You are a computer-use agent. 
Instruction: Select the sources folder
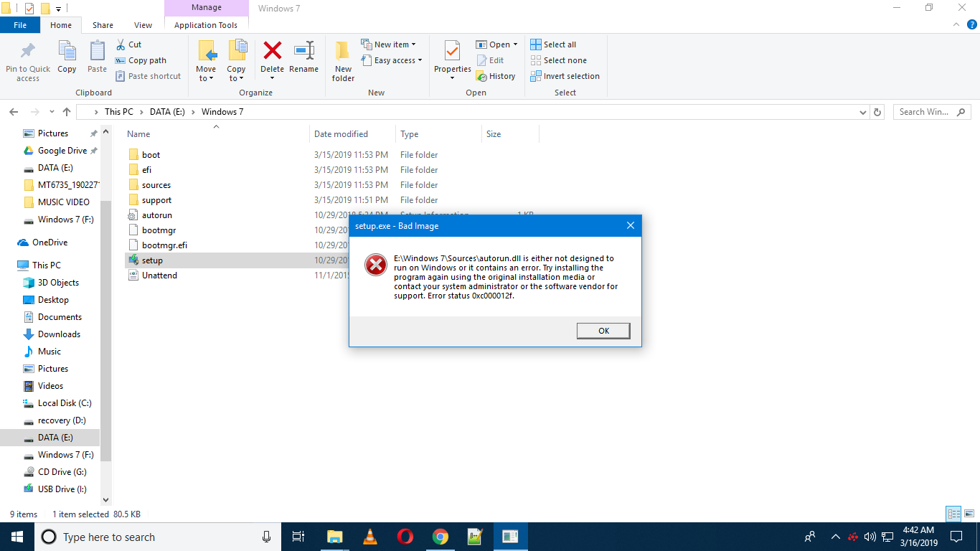click(x=156, y=185)
